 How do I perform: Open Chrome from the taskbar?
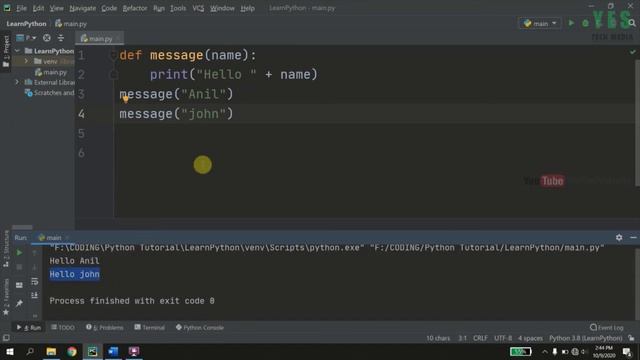tap(72, 351)
